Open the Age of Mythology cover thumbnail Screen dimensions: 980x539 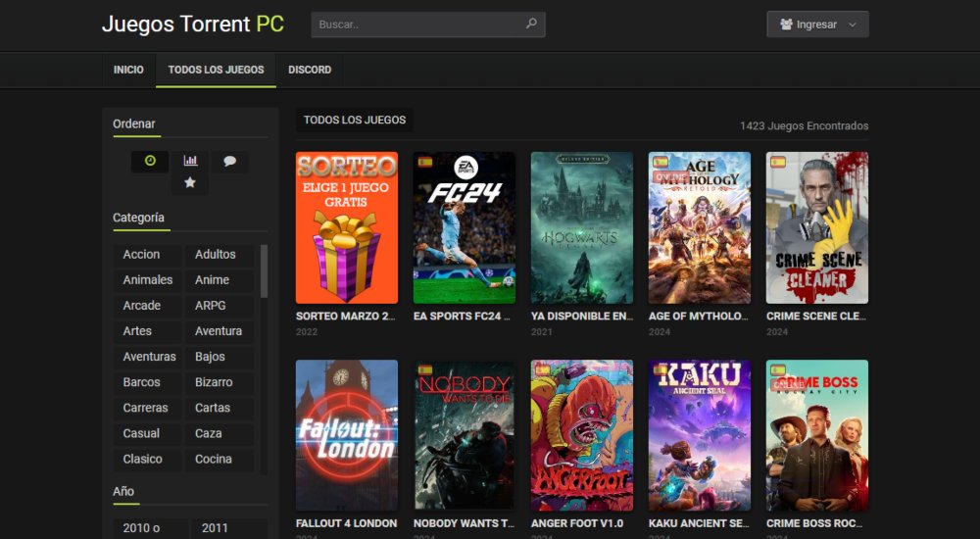700,227
